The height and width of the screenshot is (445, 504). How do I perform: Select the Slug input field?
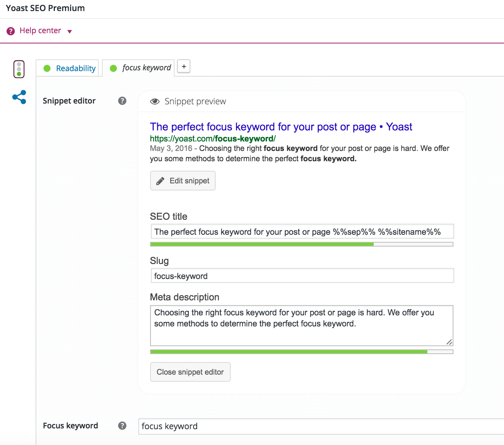[x=301, y=275]
